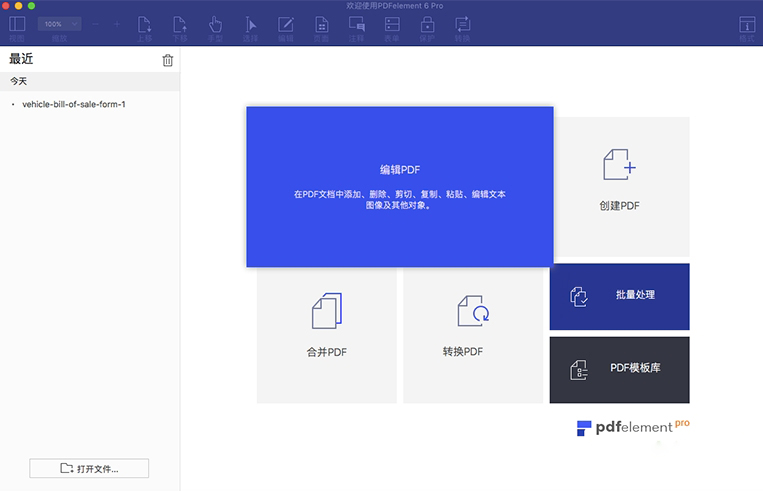
Task: Click the 合并PDF combine tile
Action: (x=327, y=335)
